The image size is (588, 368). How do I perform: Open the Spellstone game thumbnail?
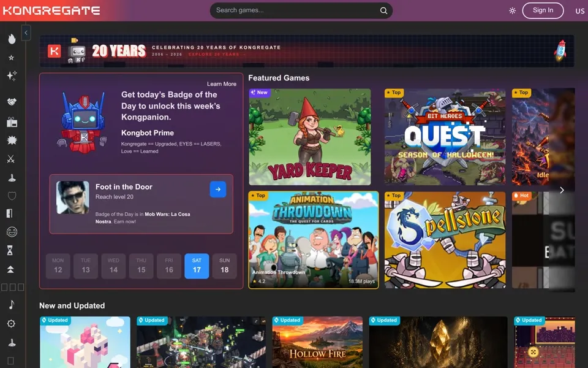point(445,240)
